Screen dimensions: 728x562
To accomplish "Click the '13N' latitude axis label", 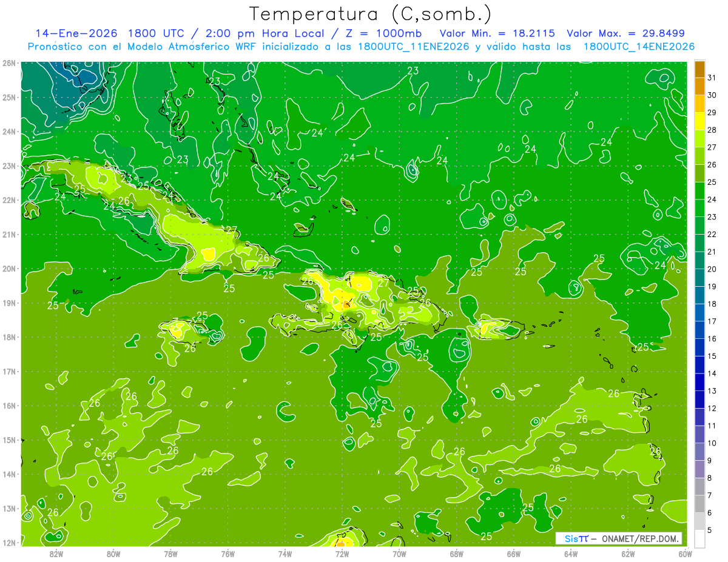I will point(8,508).
